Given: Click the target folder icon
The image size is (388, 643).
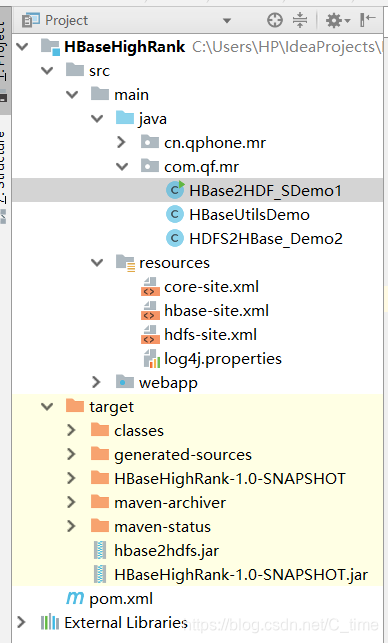Looking at the screenshot, I should pyautogui.click(x=75, y=406).
